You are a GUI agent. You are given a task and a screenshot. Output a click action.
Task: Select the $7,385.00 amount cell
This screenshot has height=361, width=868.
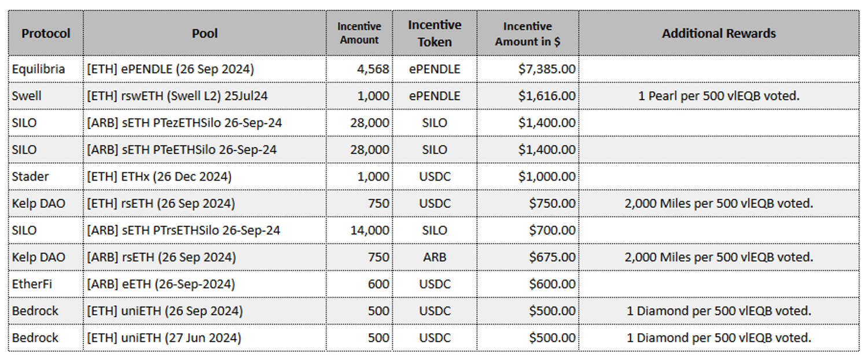pyautogui.click(x=547, y=69)
